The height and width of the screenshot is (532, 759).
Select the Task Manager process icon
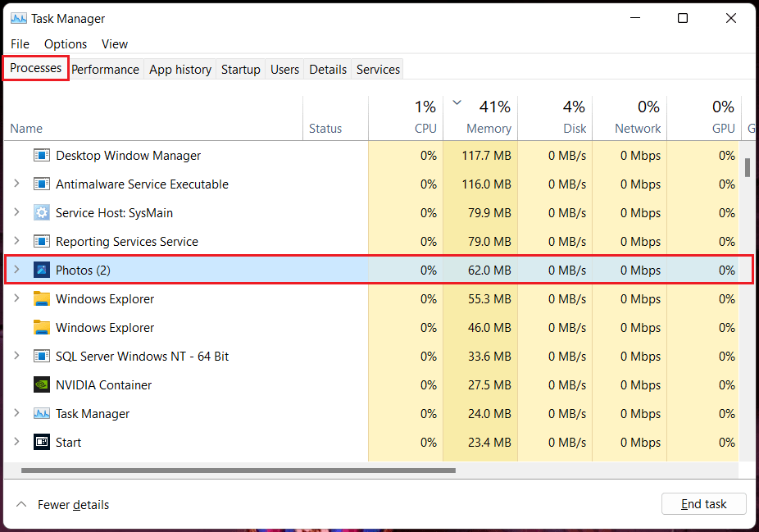pos(42,413)
